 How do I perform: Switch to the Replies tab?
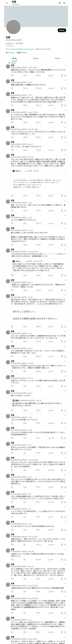tap(36, 58)
